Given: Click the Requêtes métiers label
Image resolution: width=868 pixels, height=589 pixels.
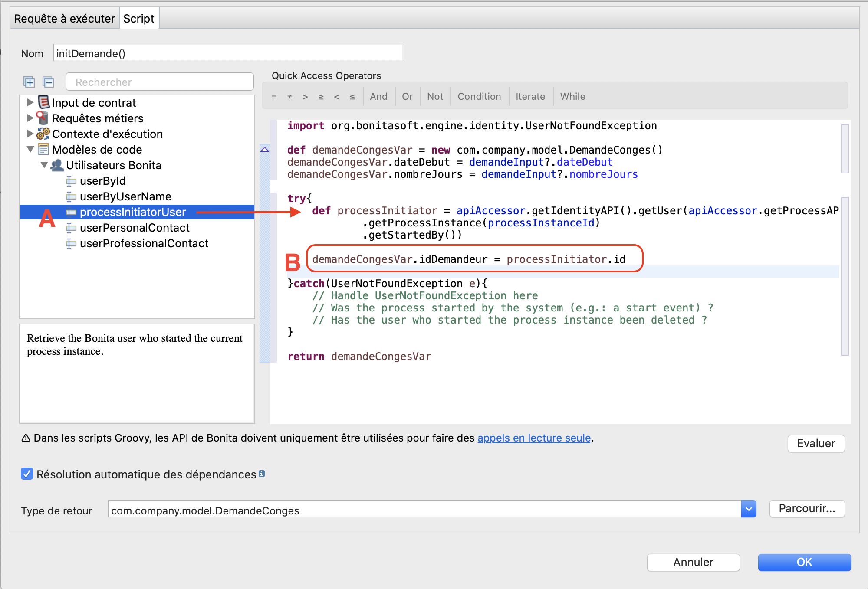Looking at the screenshot, I should click(98, 118).
